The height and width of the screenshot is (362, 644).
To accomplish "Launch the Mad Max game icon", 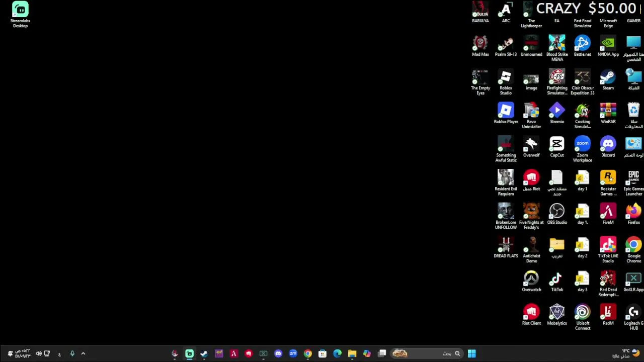I will click(x=480, y=46).
